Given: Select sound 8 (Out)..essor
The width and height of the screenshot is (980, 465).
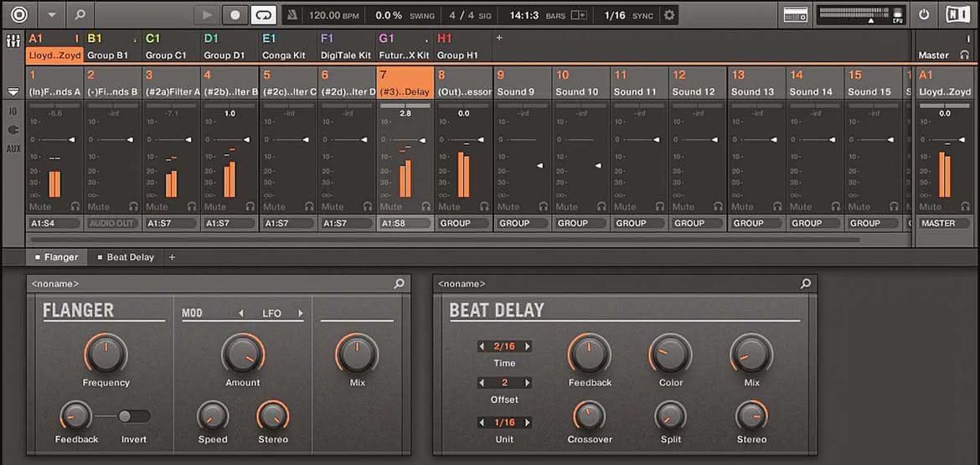Looking at the screenshot, I should [464, 83].
